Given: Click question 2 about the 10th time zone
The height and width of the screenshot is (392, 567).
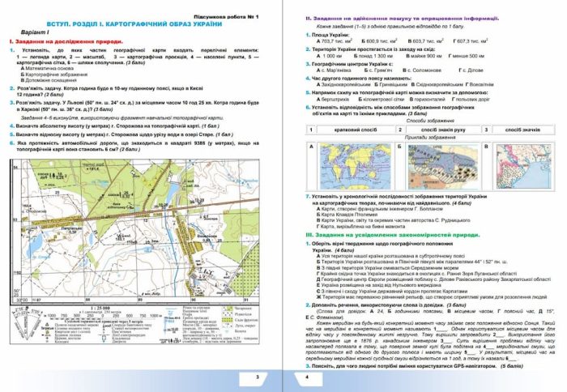Looking at the screenshot, I should tap(106, 92).
